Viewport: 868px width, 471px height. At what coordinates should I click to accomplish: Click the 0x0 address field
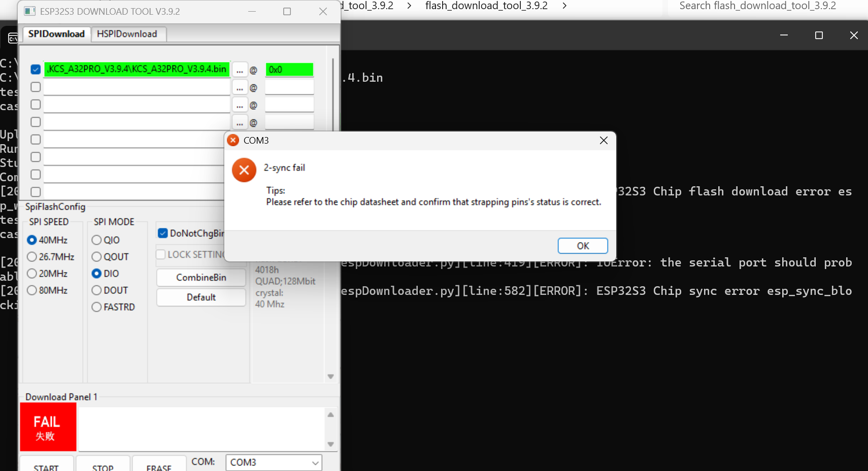pyautogui.click(x=289, y=70)
